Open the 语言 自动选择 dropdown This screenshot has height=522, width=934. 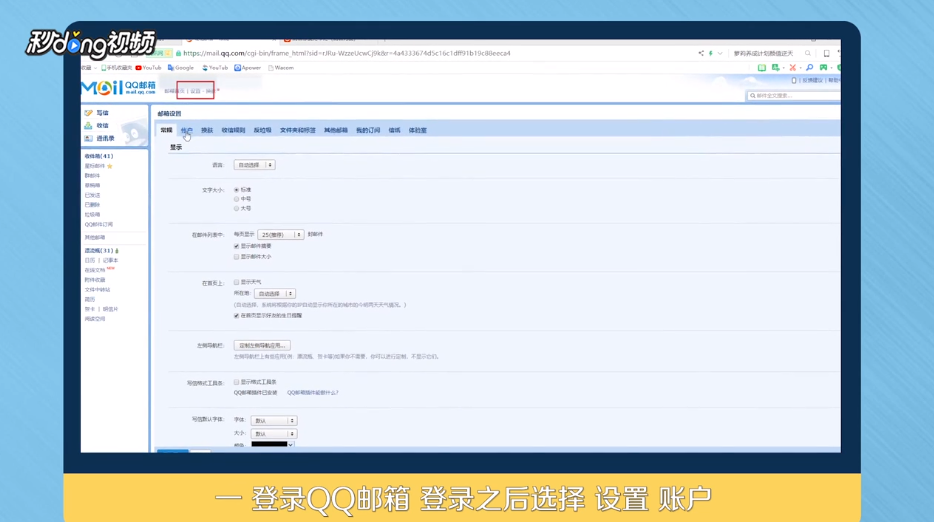254,165
